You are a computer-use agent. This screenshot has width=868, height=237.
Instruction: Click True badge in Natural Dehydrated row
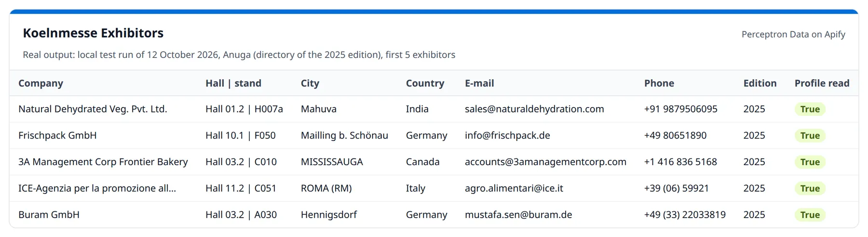[810, 109]
